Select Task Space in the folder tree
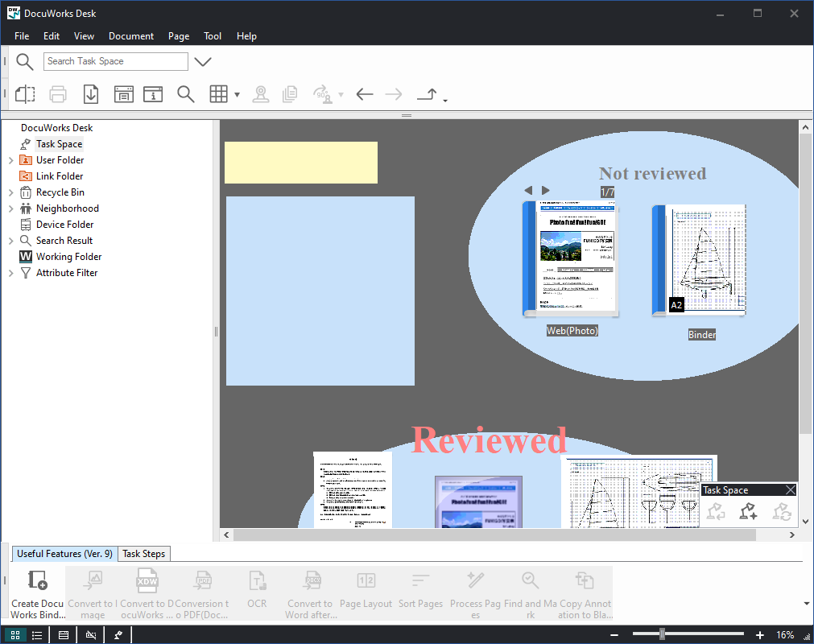814x644 pixels. click(60, 144)
